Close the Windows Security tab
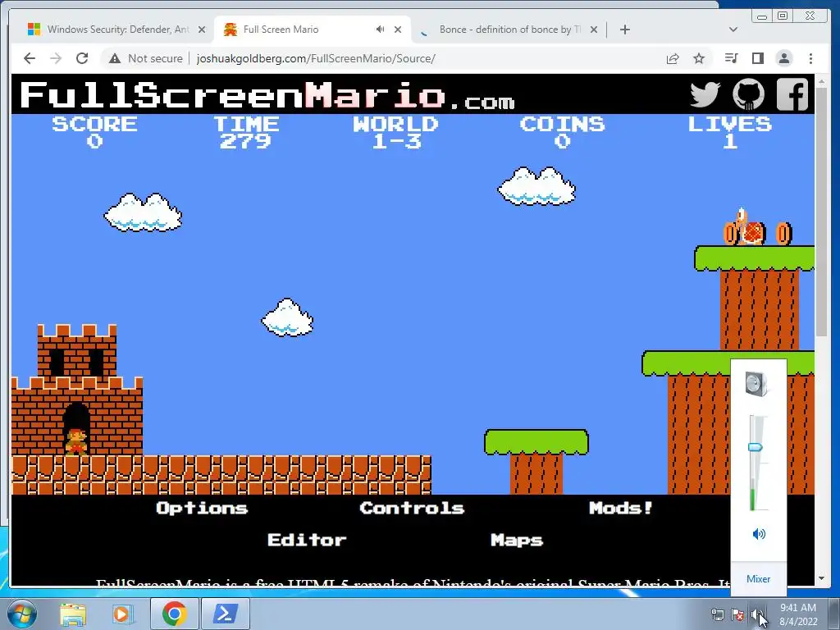The width and height of the screenshot is (840, 630). tap(202, 30)
